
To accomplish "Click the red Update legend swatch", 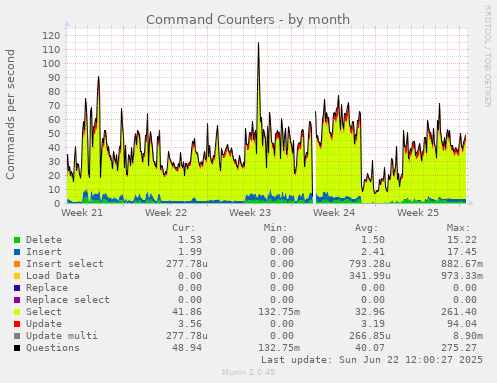I will (17, 324).
